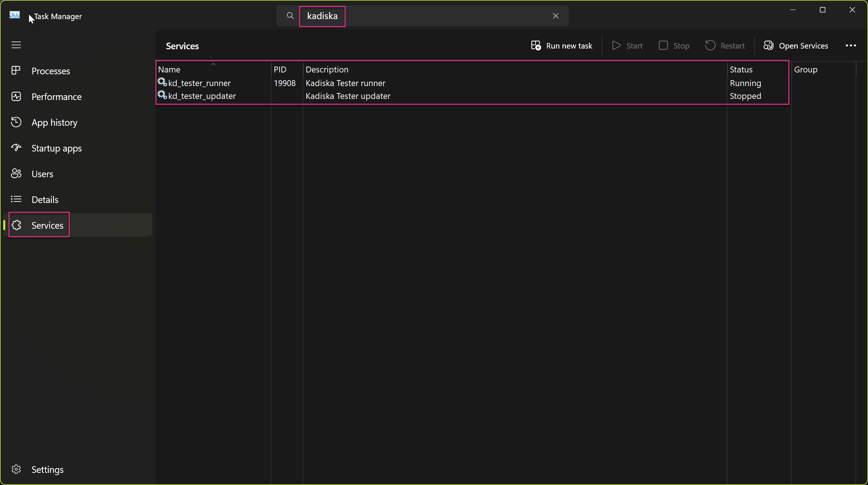
Task: Close the Task Manager window
Action: click(852, 10)
